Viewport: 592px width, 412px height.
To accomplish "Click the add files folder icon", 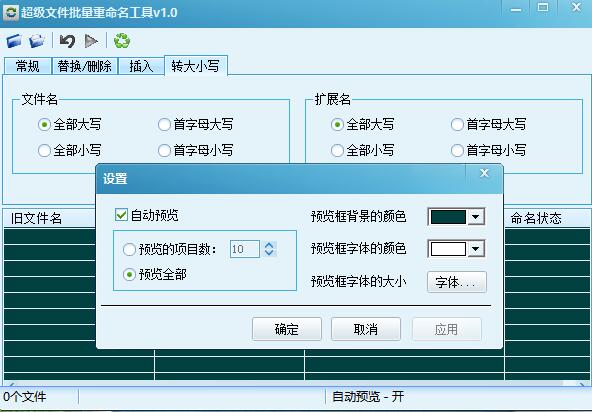I will click(x=14, y=41).
